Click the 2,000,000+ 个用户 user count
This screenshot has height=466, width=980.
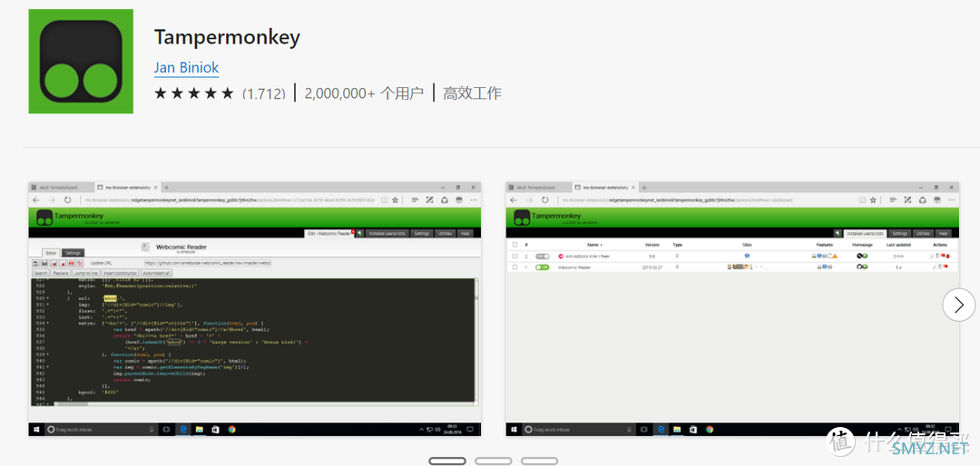click(364, 93)
